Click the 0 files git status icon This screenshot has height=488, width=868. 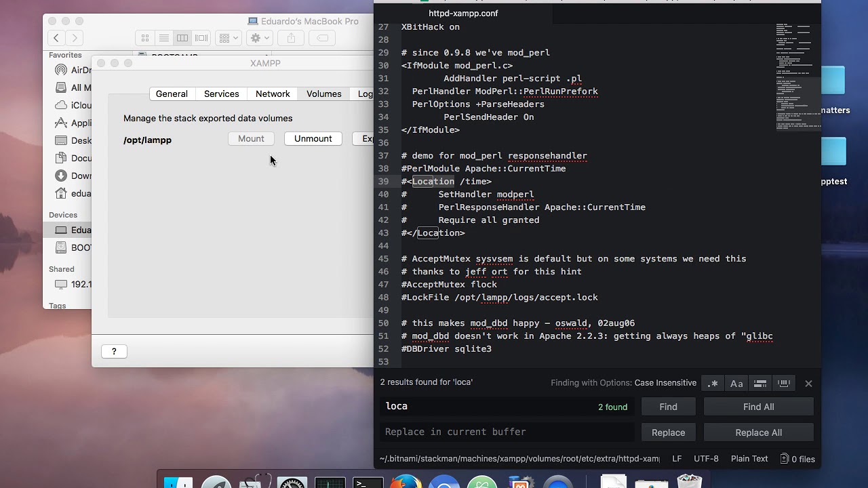(797, 459)
